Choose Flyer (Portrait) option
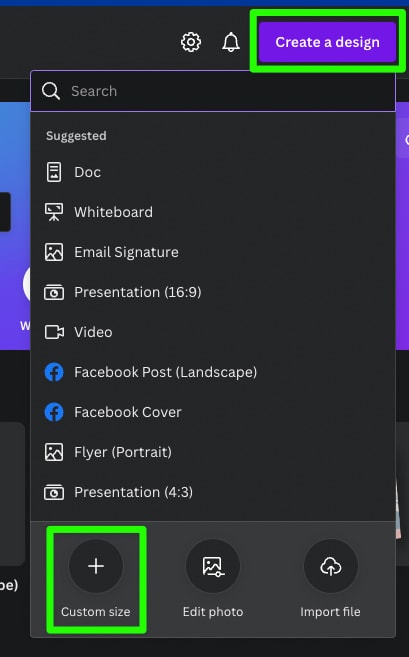 coord(213,452)
